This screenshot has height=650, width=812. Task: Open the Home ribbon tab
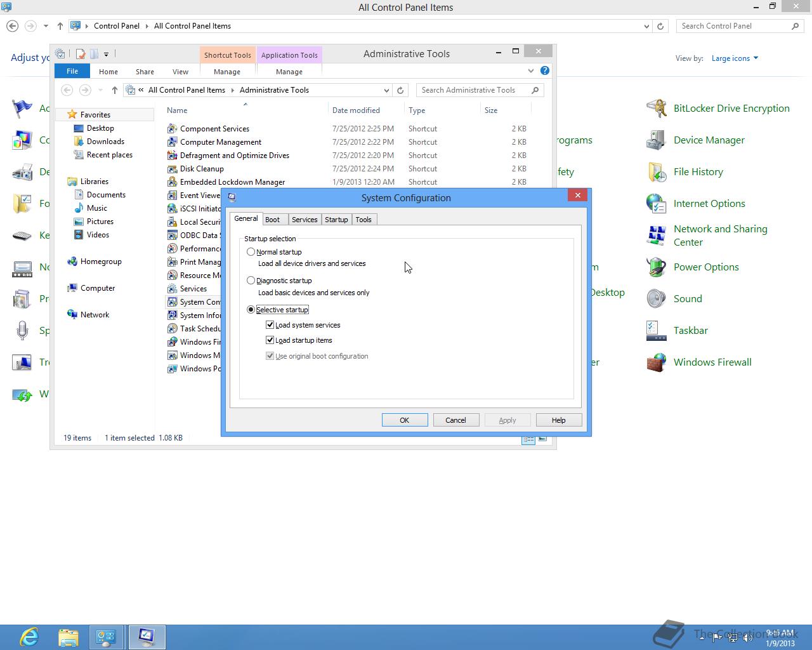108,72
